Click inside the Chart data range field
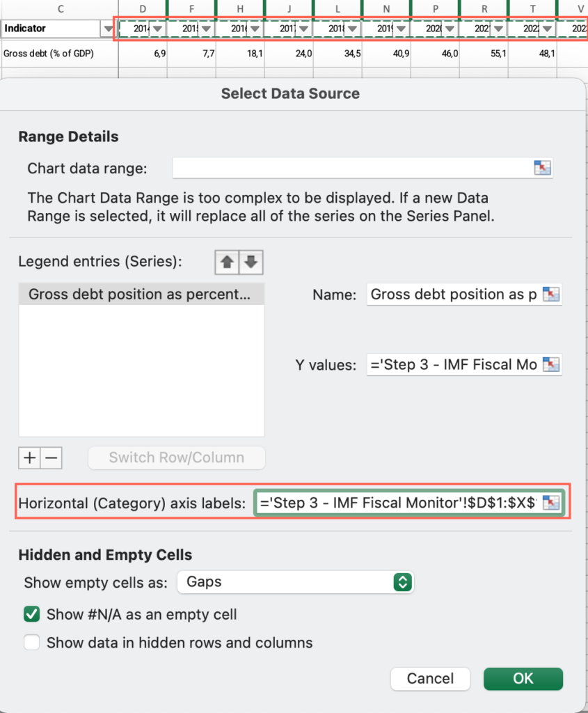Image resolution: width=588 pixels, height=713 pixels. (x=353, y=168)
